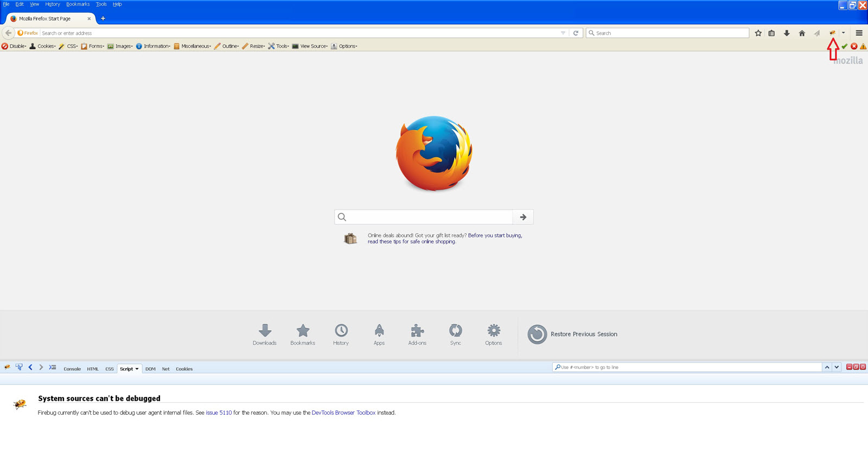The width and height of the screenshot is (868, 474).
Task: Switch to the Firebug HTML tab
Action: (x=93, y=369)
